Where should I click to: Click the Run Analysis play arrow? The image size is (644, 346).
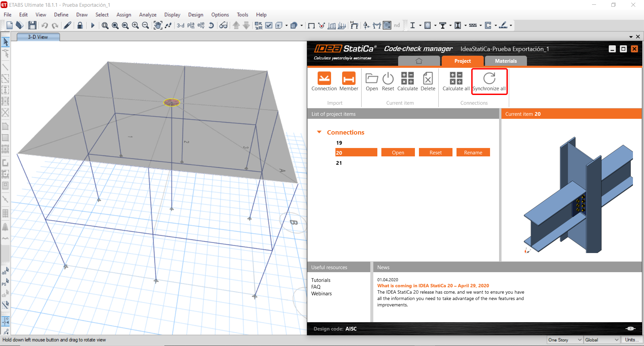[x=93, y=26]
